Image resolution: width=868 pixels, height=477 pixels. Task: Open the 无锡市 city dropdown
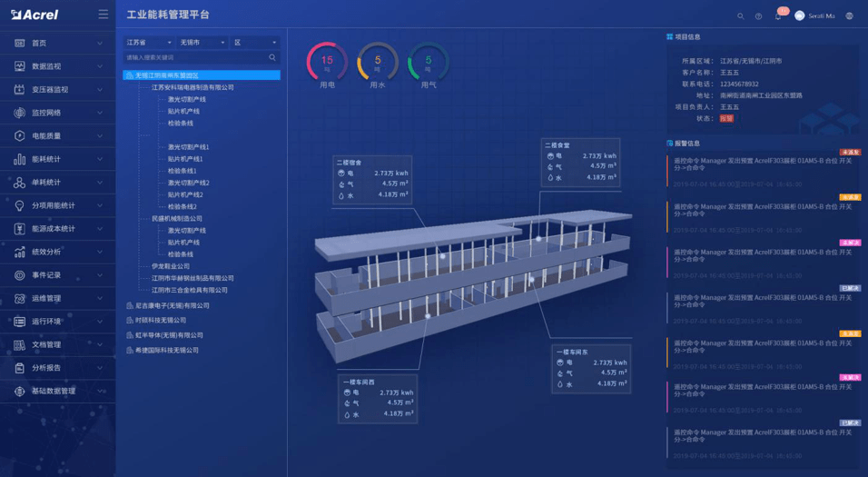click(x=202, y=42)
